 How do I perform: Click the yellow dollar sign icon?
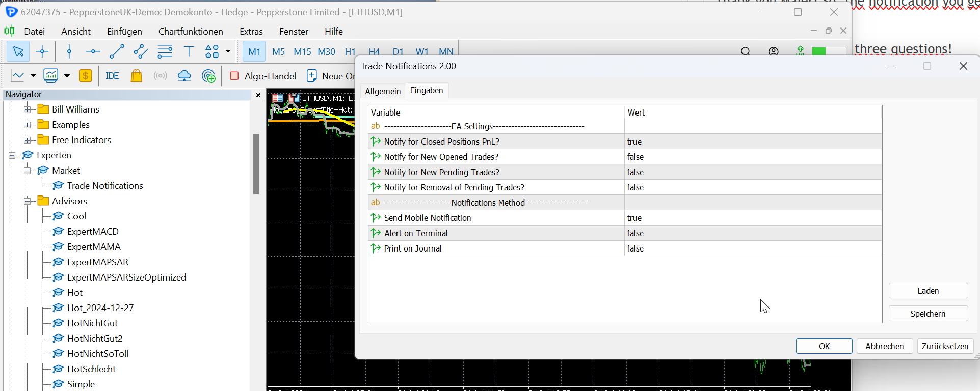click(85, 76)
